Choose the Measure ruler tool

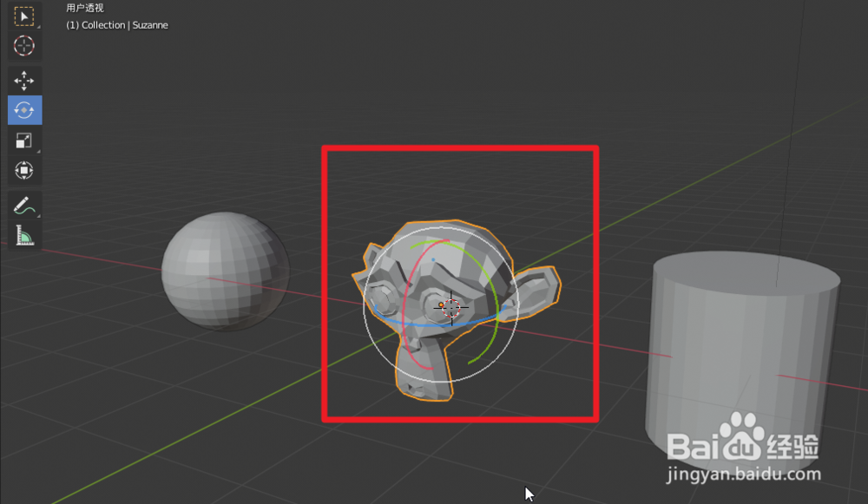(x=23, y=236)
